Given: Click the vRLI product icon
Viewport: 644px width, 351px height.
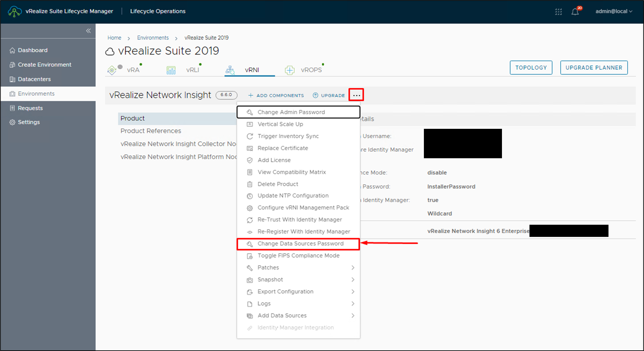Looking at the screenshot, I should coord(171,70).
